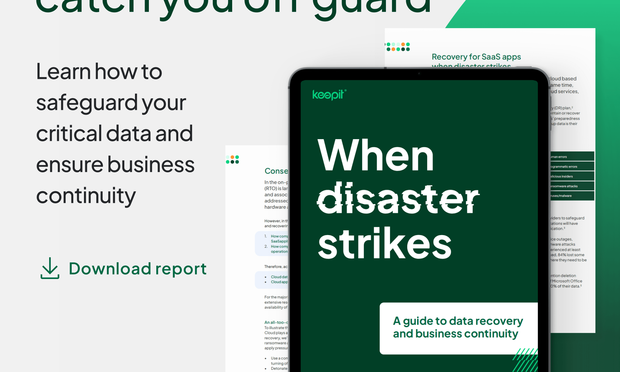Open the tablet report cover thumbnail
This screenshot has width=620, height=372.
point(419,220)
